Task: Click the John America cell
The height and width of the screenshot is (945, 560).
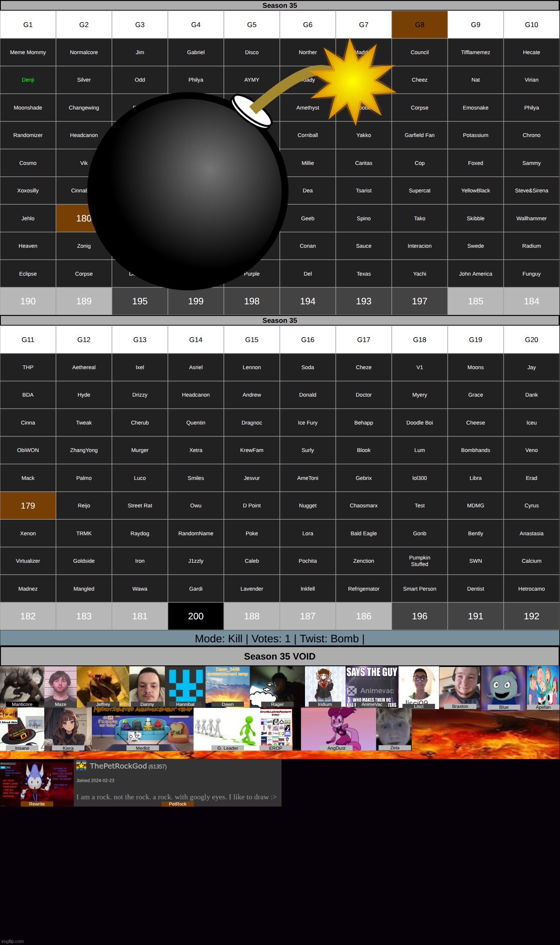Action: coord(476,274)
